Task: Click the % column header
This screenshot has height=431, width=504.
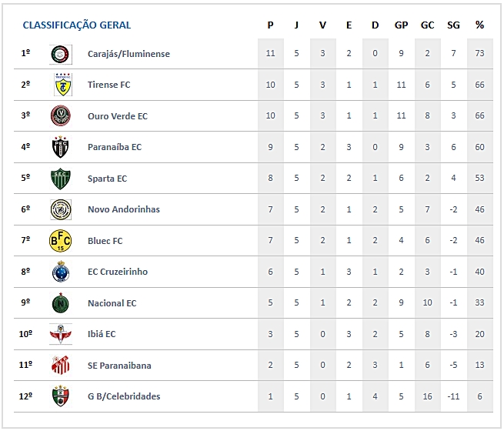Action: (479, 25)
